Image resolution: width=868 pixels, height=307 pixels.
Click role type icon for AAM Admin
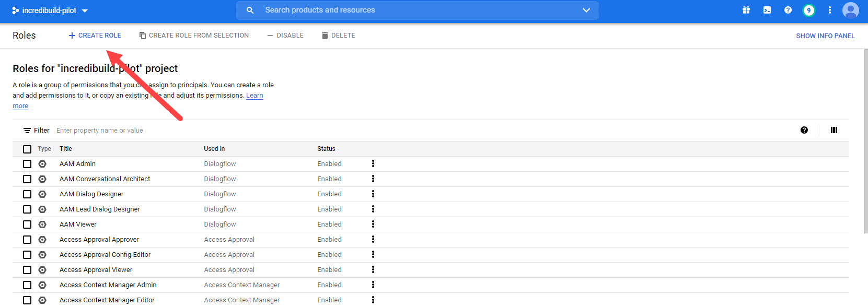[42, 164]
